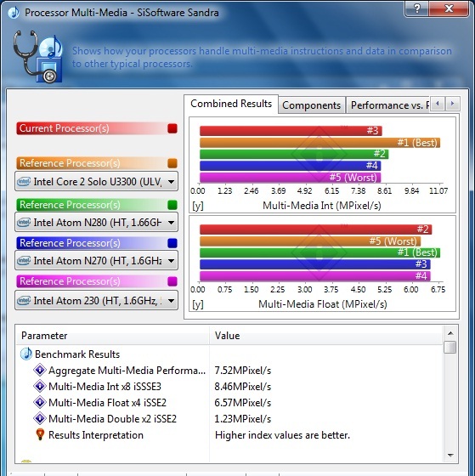Click the Results Interpretation lightbulb icon
This screenshot has height=476, width=475.
[40, 434]
